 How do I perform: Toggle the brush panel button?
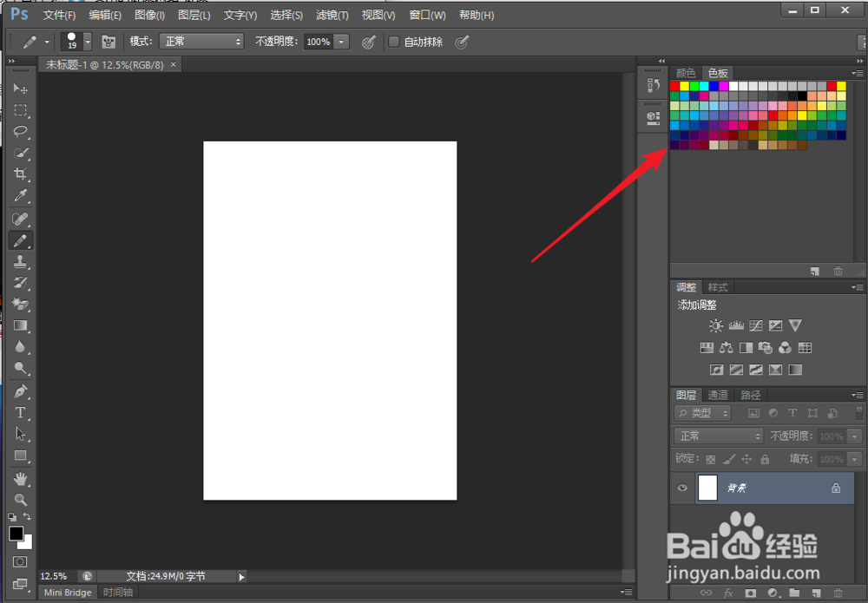tap(108, 42)
